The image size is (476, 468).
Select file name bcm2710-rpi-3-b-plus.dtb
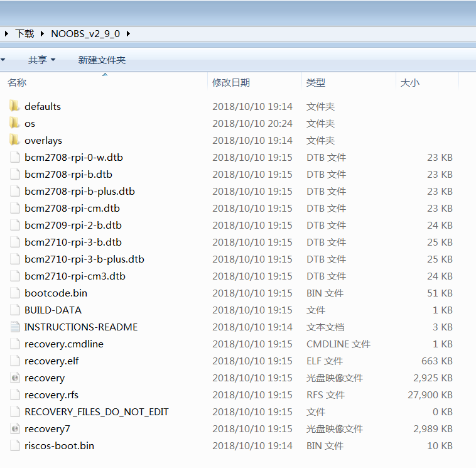tap(84, 259)
